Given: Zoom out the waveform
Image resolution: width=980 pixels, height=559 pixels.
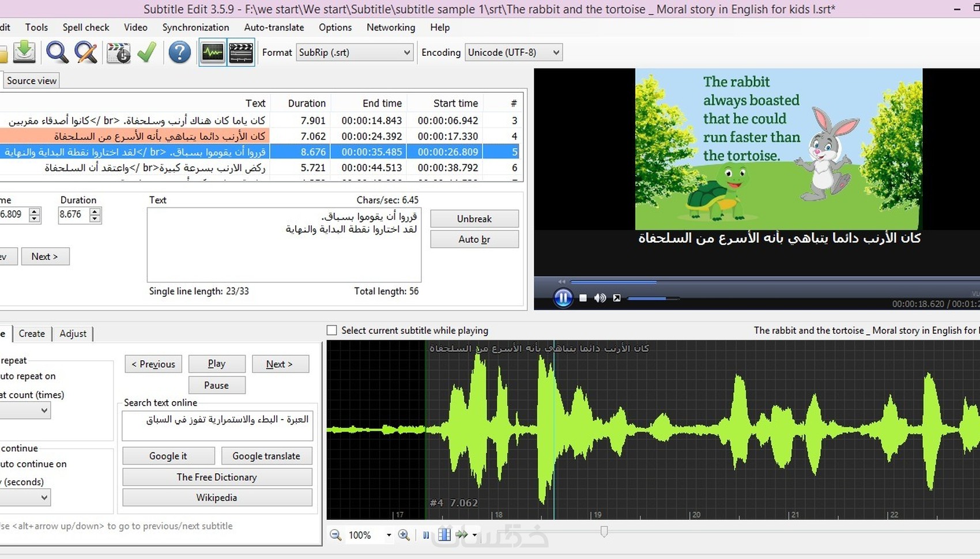Looking at the screenshot, I should [336, 535].
